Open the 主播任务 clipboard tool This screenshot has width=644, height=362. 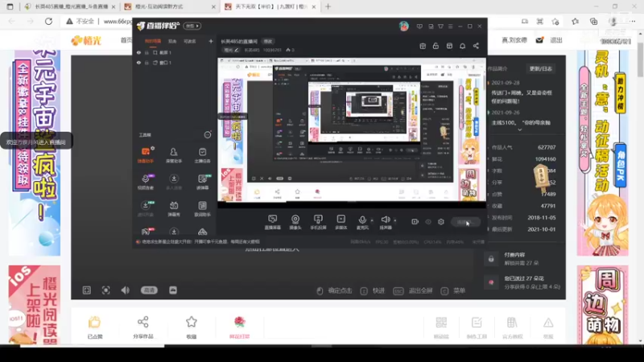click(x=202, y=155)
